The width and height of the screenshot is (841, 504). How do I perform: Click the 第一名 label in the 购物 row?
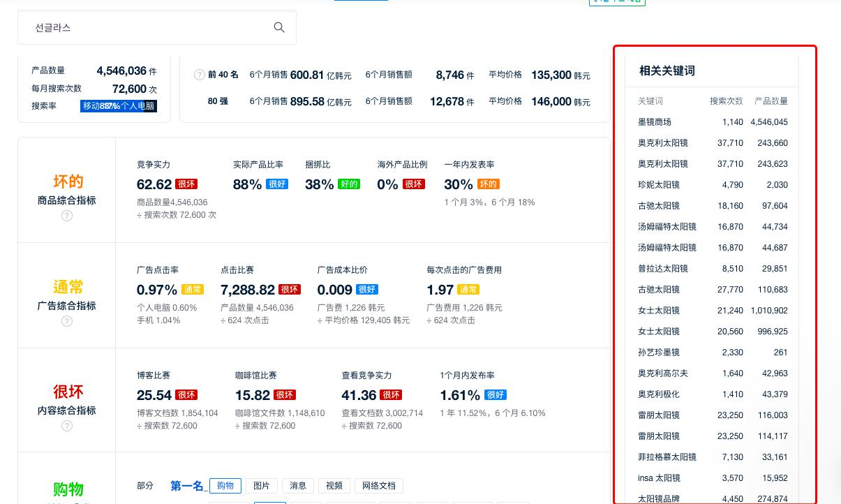187,486
